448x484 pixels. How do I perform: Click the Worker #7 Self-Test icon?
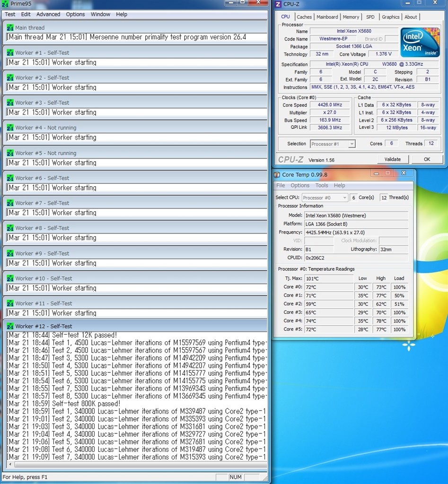[10, 203]
